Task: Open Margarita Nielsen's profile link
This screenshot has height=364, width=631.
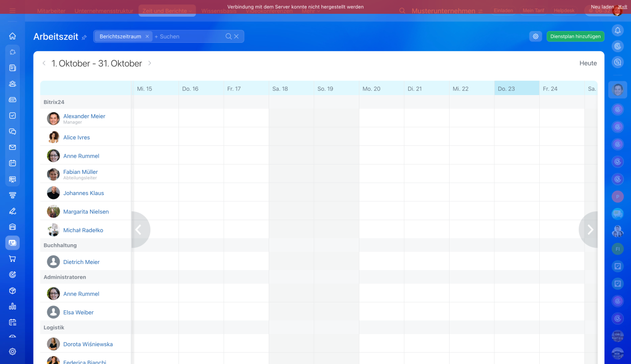Action: click(x=86, y=212)
